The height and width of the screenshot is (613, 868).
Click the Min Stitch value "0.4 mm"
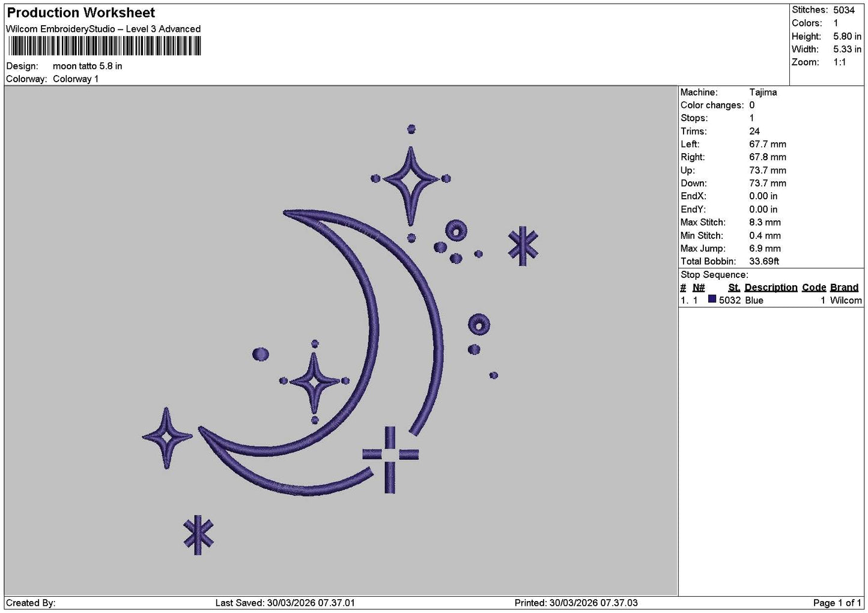[x=765, y=236]
